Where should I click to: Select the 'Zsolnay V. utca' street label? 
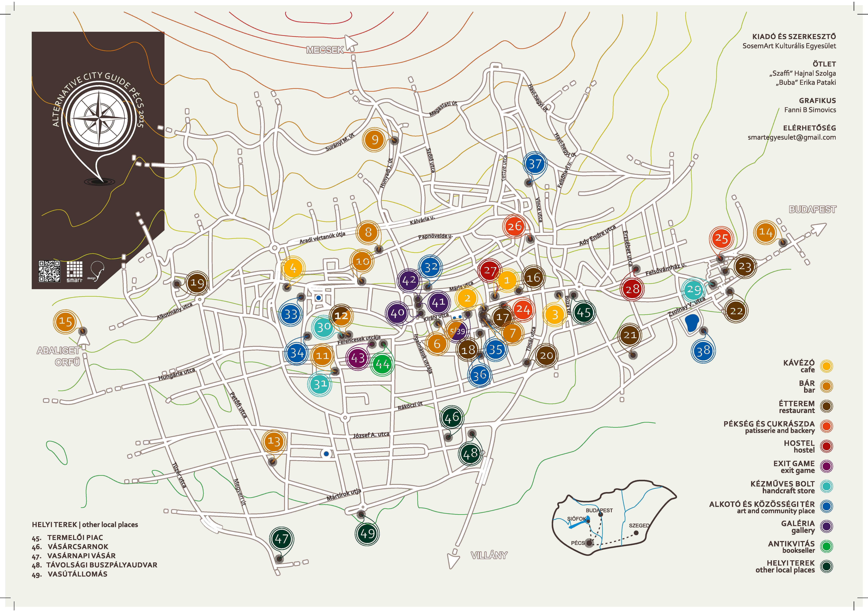point(687,307)
